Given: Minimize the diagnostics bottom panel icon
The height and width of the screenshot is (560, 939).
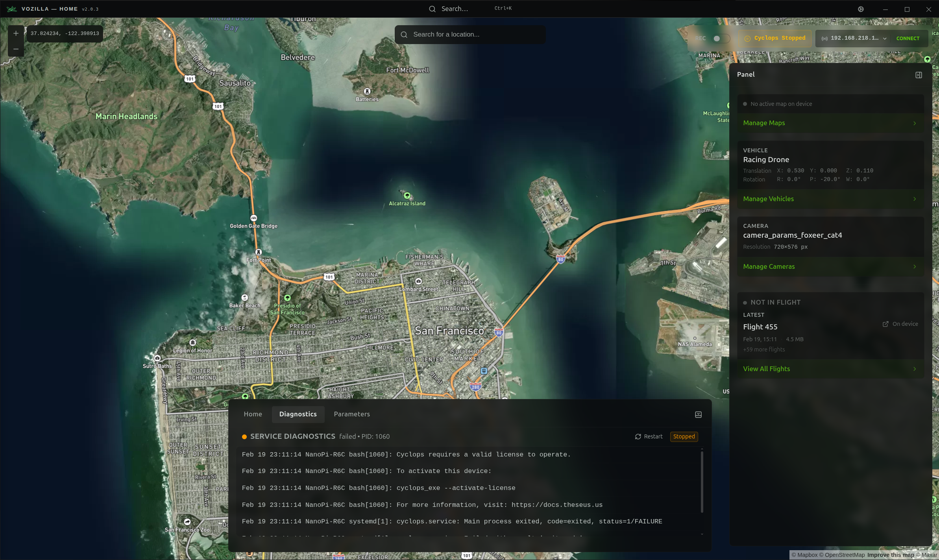Looking at the screenshot, I should [x=698, y=414].
